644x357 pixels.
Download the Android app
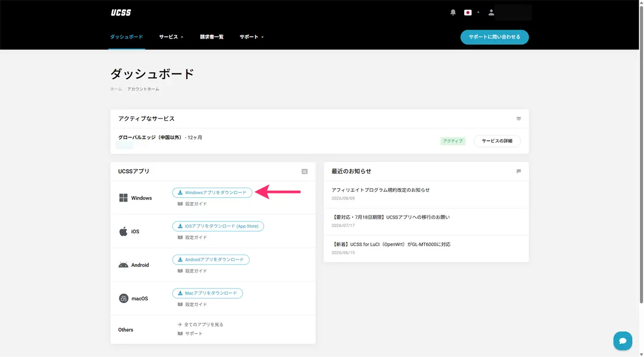pyautogui.click(x=210, y=259)
